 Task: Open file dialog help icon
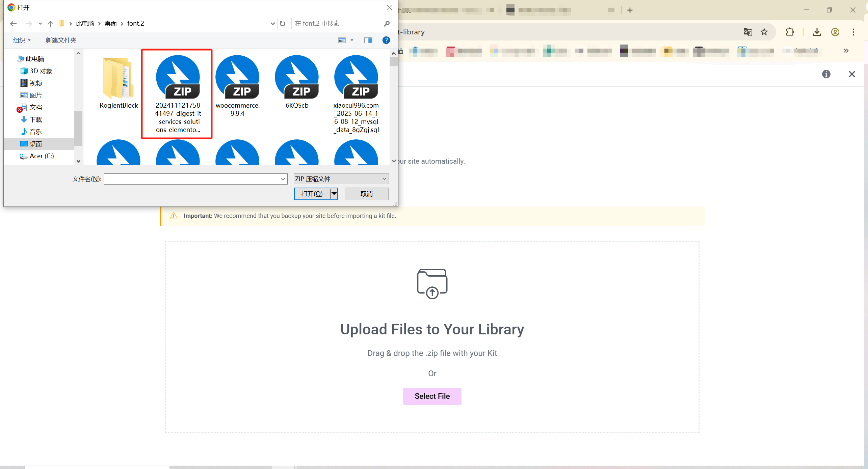pyautogui.click(x=386, y=40)
